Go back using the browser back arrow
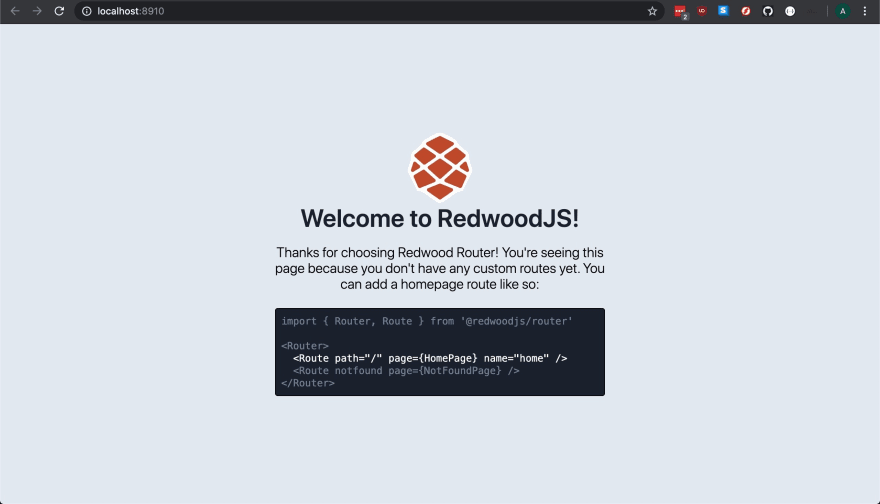Screen dimensions: 880x504 tap(15, 11)
